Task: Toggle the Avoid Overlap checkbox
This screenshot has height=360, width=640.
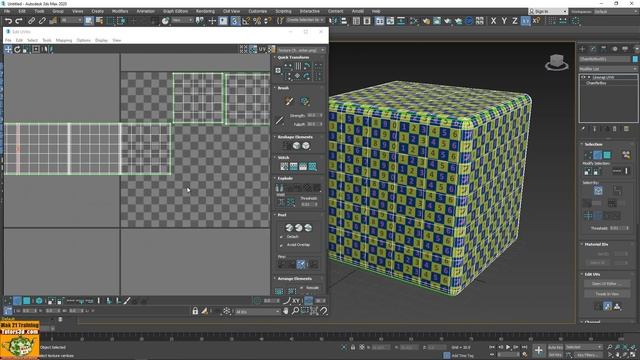Action: pyautogui.click(x=281, y=245)
